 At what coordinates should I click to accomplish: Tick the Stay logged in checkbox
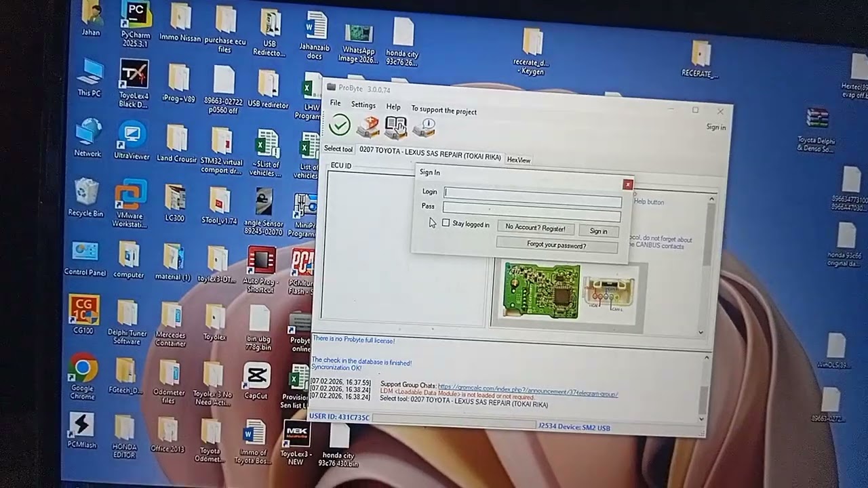pyautogui.click(x=446, y=223)
